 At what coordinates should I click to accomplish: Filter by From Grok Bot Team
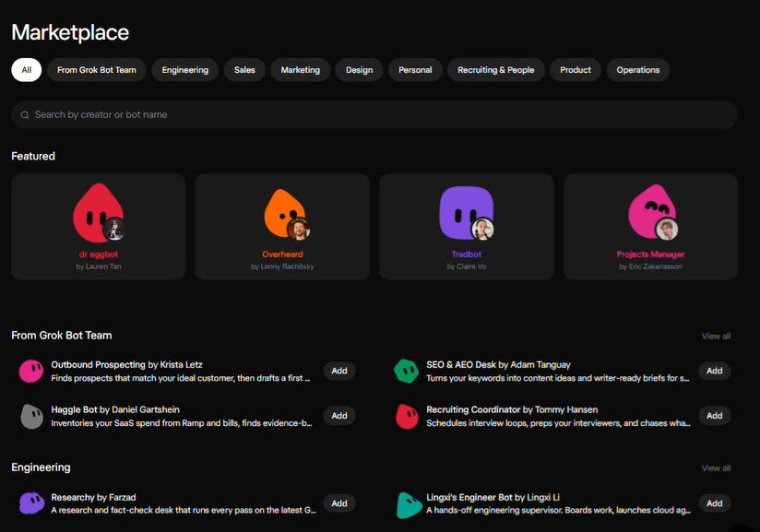click(x=97, y=70)
